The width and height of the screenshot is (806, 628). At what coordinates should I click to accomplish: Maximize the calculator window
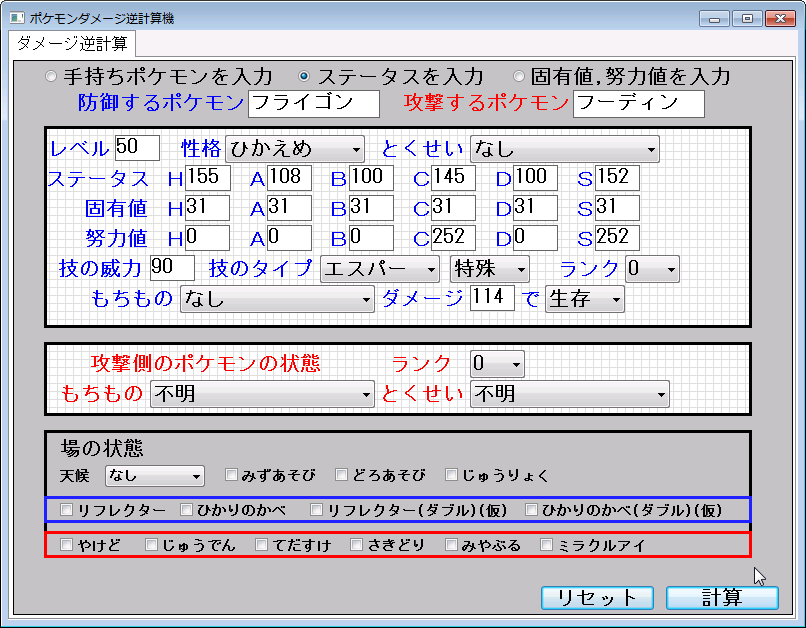(747, 19)
